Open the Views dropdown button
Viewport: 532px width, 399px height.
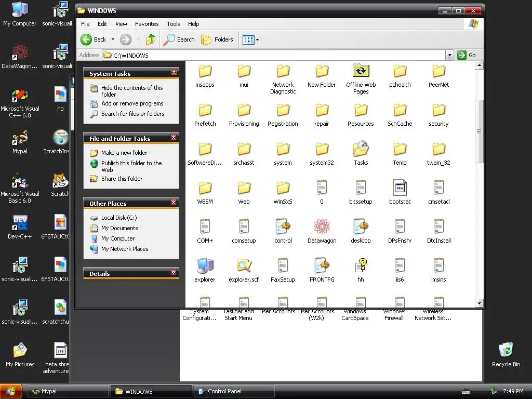tap(251, 39)
